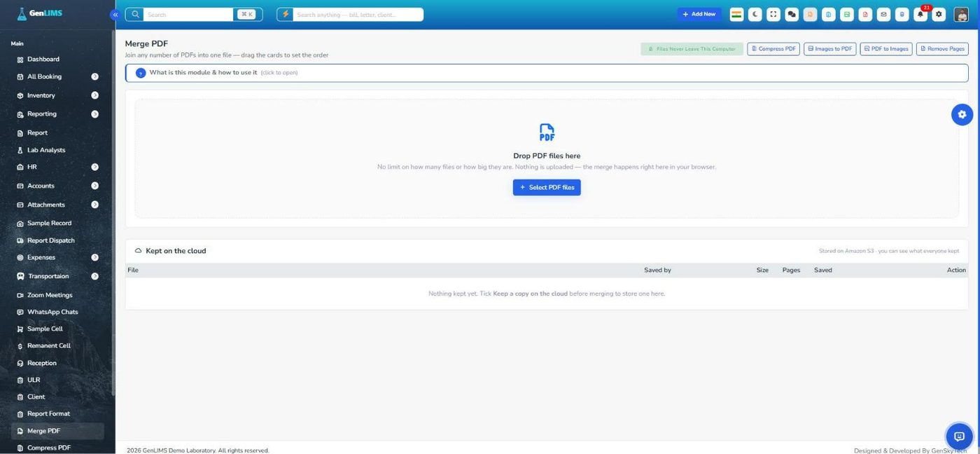Click the ⌘ K shortcut badge

click(x=246, y=14)
